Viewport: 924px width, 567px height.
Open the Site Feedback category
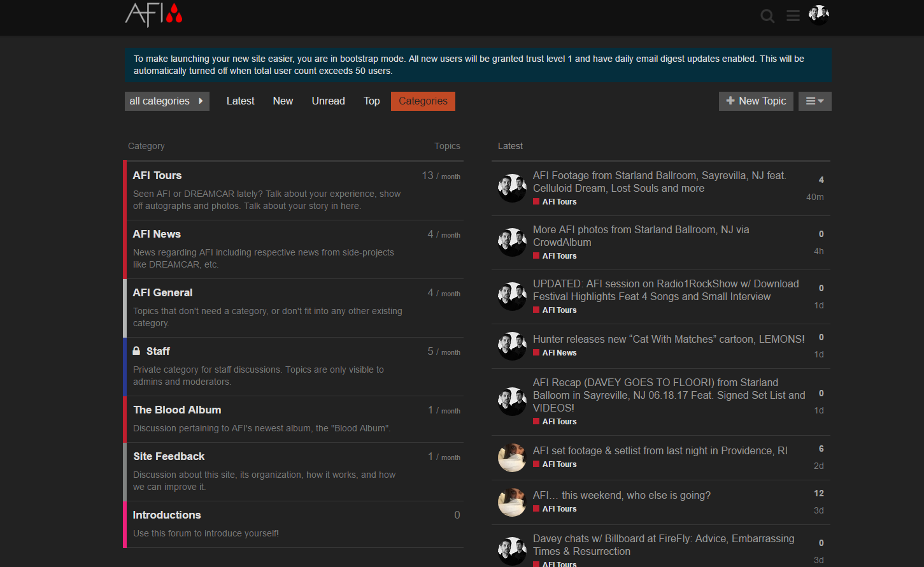[x=169, y=456]
